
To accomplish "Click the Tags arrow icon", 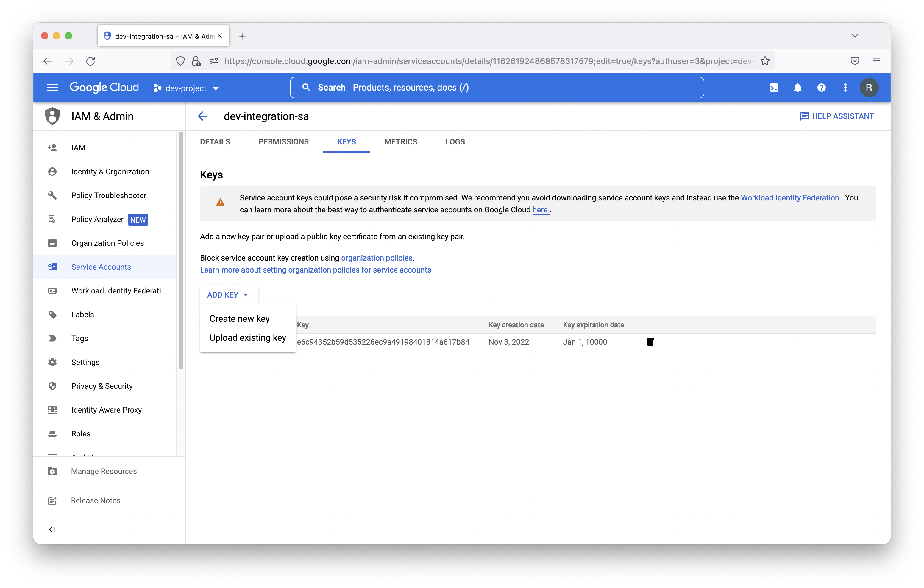I will click(x=52, y=338).
